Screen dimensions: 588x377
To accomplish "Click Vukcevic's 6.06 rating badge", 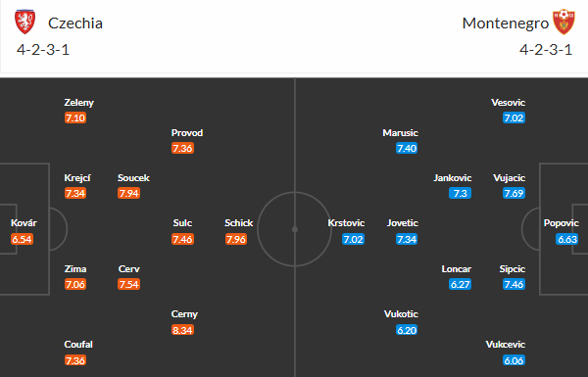I will coord(514,360).
